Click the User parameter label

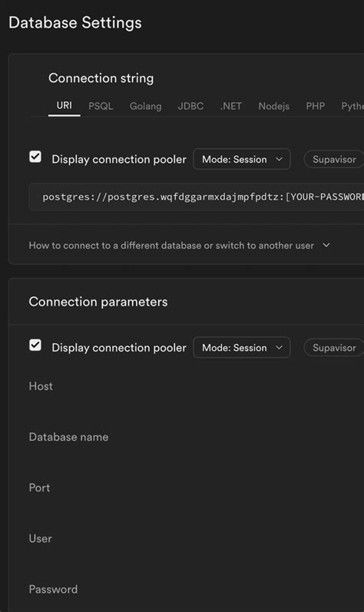pos(40,538)
